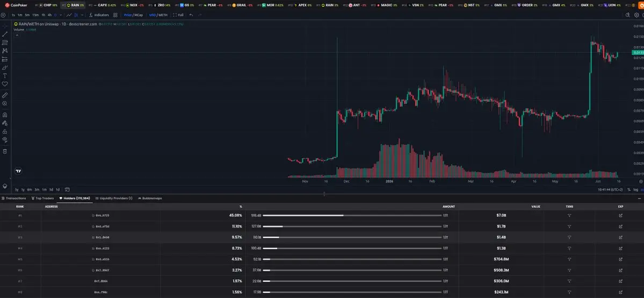Toggle stay-in-drawing-mode pencil lock
644x298 pixels.
5,123
